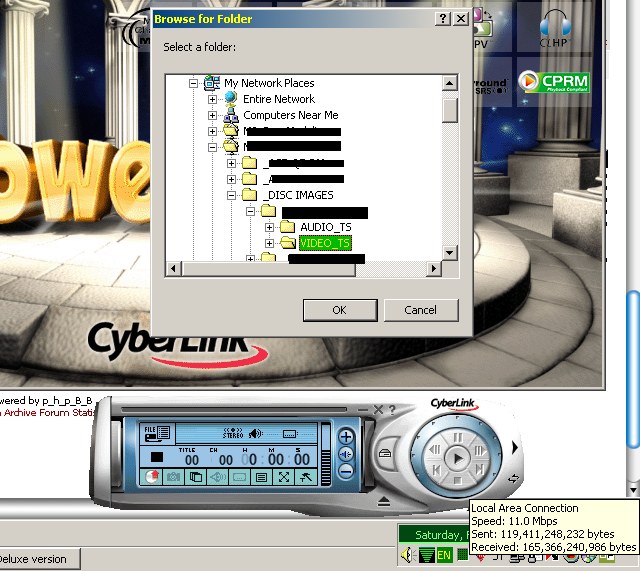Expand the Computers Near Me node
Screen dimensions: 640x571
[x=212, y=116]
